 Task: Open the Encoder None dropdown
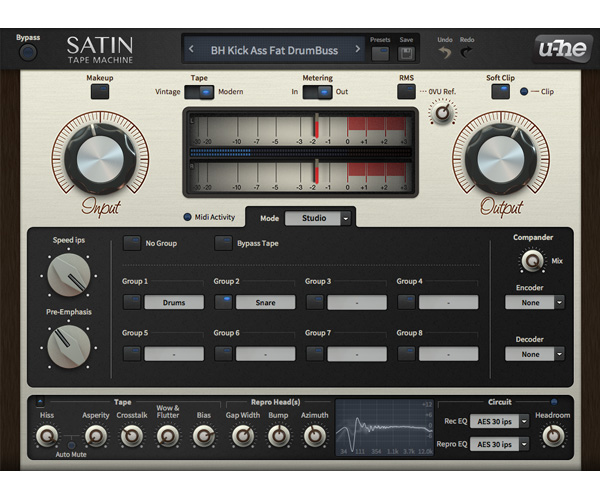(535, 303)
